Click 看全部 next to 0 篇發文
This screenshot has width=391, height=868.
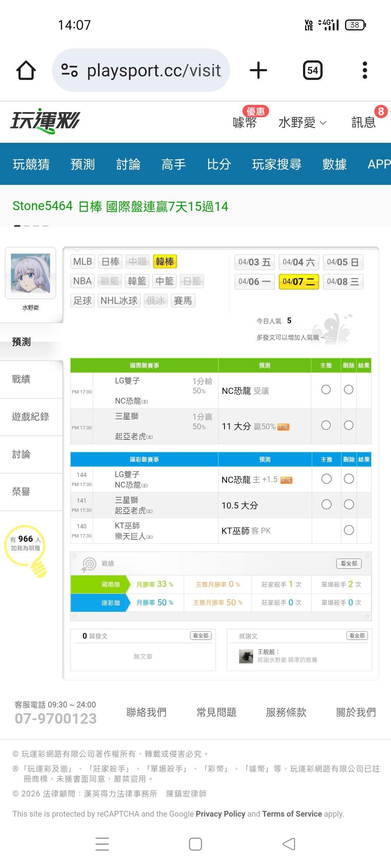click(201, 635)
